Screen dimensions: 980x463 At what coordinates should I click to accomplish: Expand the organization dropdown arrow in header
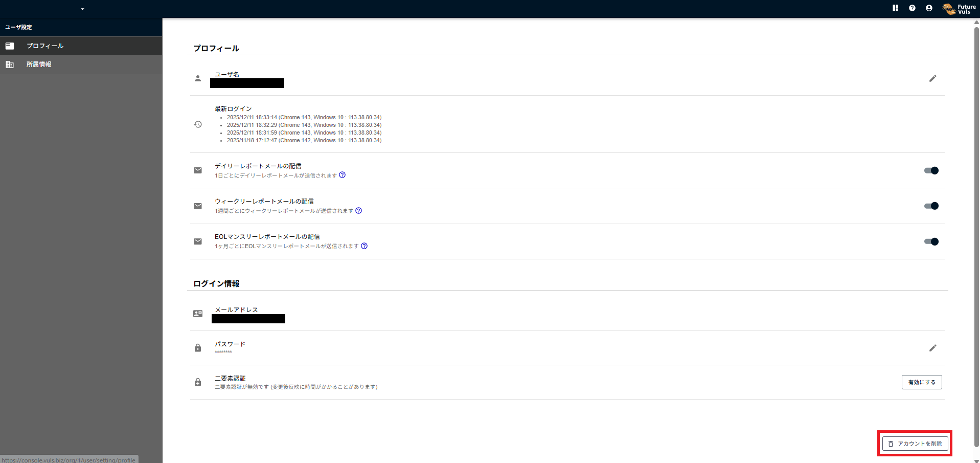[82, 9]
